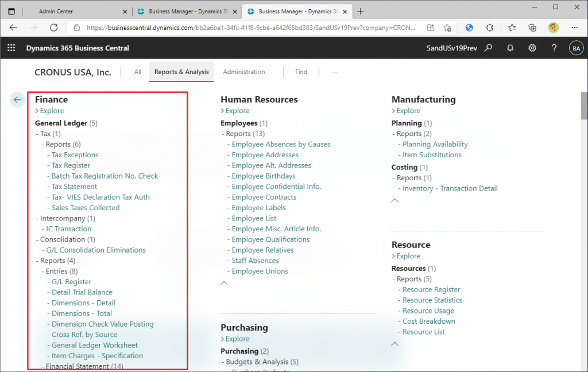Select the All tab
The image size is (588, 372).
[x=138, y=72]
